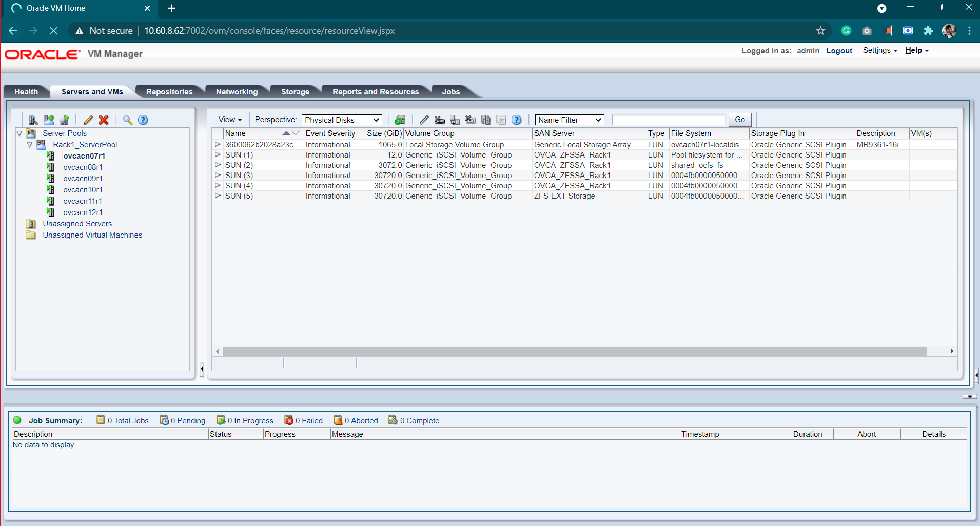
Task: Click the Create Virtual Machine icon
Action: (65, 120)
